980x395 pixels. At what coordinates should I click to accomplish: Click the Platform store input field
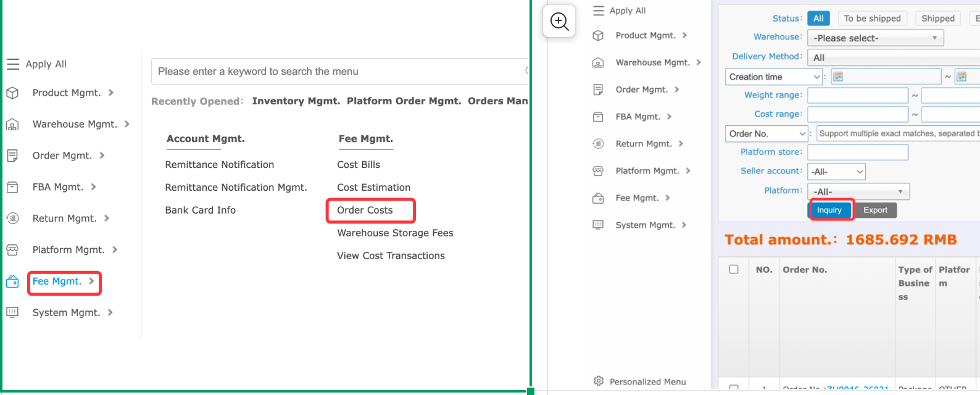click(x=857, y=152)
